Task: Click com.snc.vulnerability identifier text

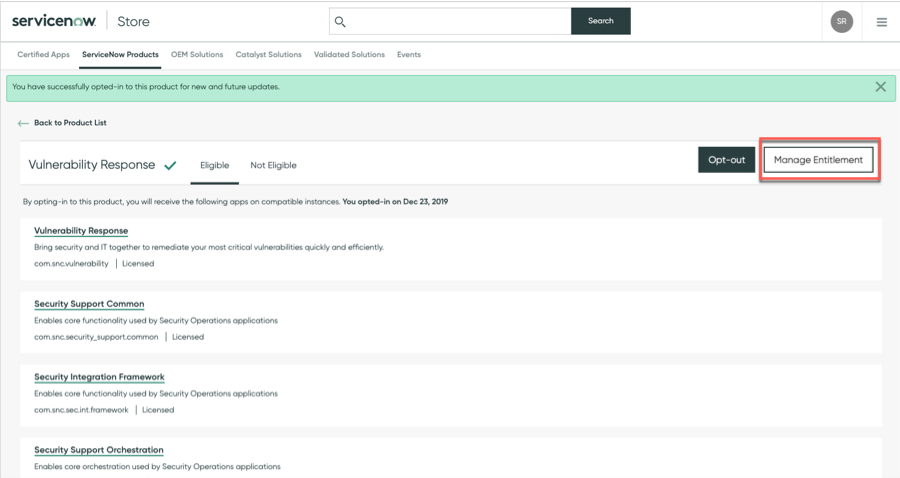Action: (x=71, y=264)
